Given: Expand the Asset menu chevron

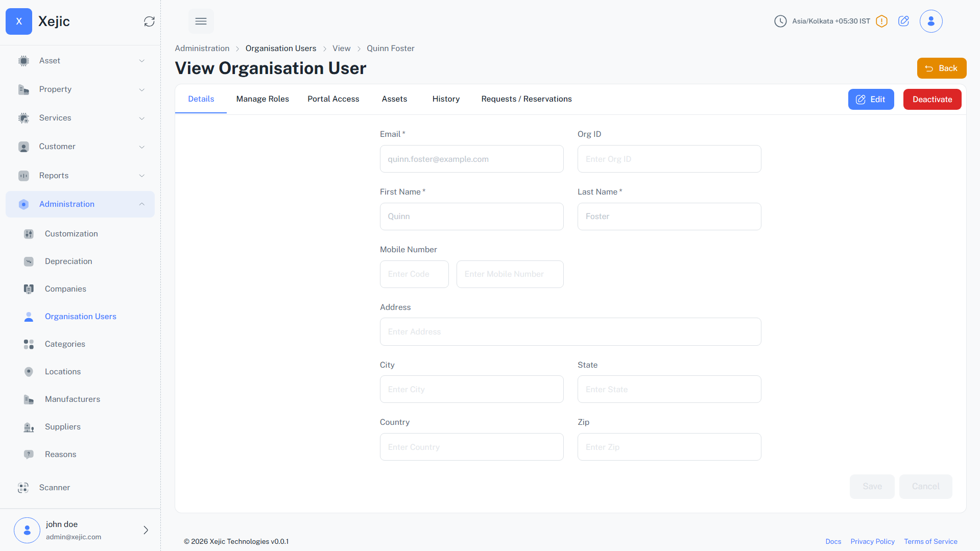Looking at the screenshot, I should tap(142, 61).
